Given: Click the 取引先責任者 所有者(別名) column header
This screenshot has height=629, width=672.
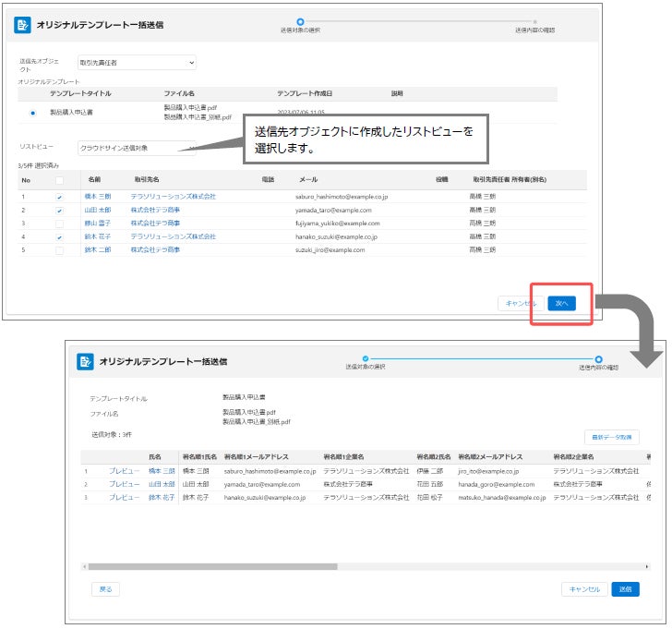Looking at the screenshot, I should tap(510, 179).
